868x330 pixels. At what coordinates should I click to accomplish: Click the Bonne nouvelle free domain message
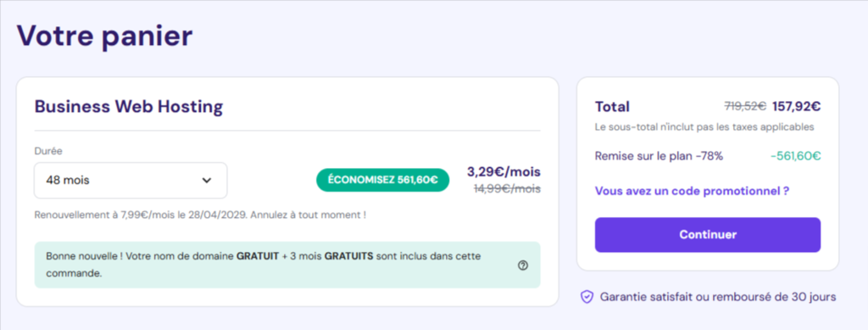(287, 265)
